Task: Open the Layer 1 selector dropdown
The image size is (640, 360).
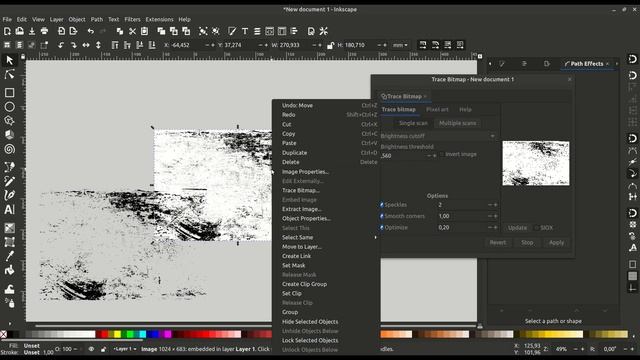Action: pyautogui.click(x=124, y=349)
